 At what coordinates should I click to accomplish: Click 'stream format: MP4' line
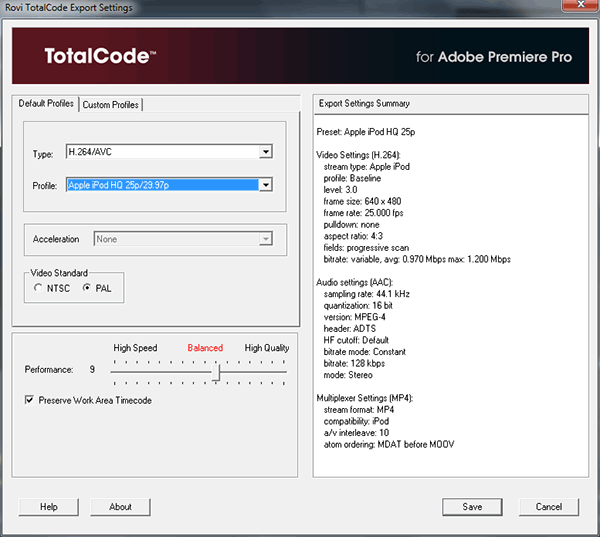pos(359,410)
